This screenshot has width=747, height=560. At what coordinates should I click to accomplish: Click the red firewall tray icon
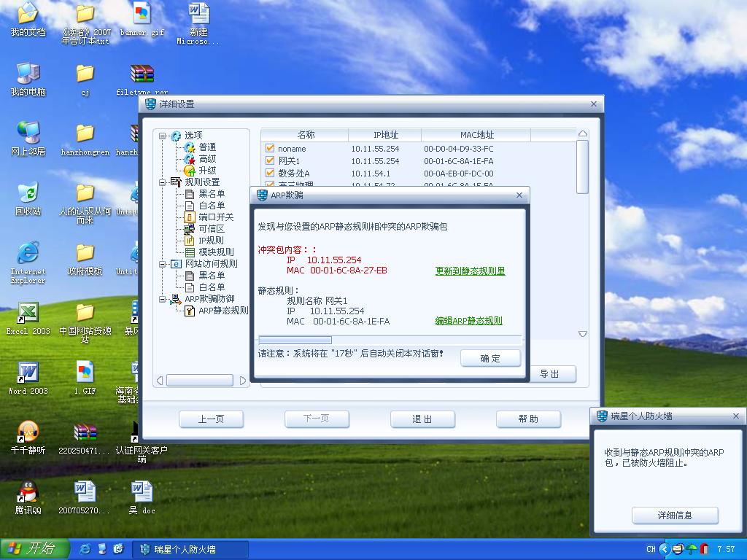[x=704, y=549]
